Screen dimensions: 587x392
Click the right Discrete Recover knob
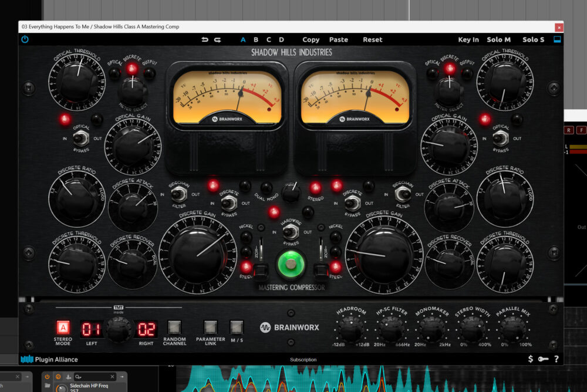449,264
